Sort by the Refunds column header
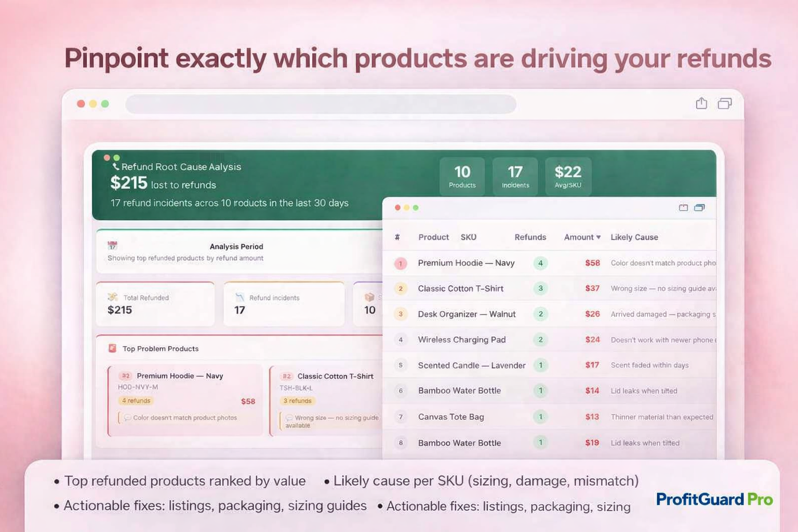Viewport: 798px width, 532px height. click(x=530, y=237)
